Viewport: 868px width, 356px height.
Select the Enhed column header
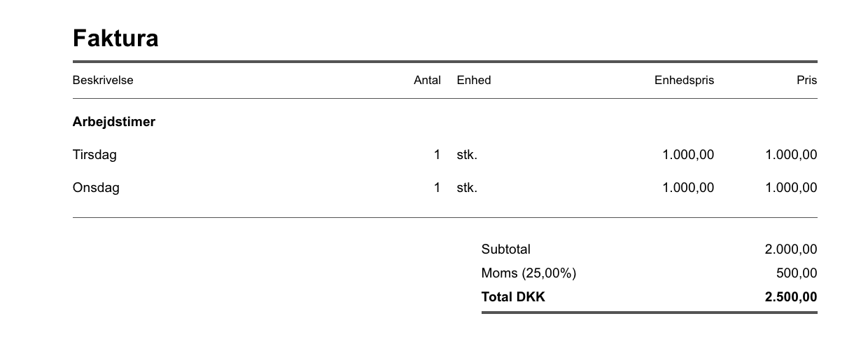pos(474,81)
